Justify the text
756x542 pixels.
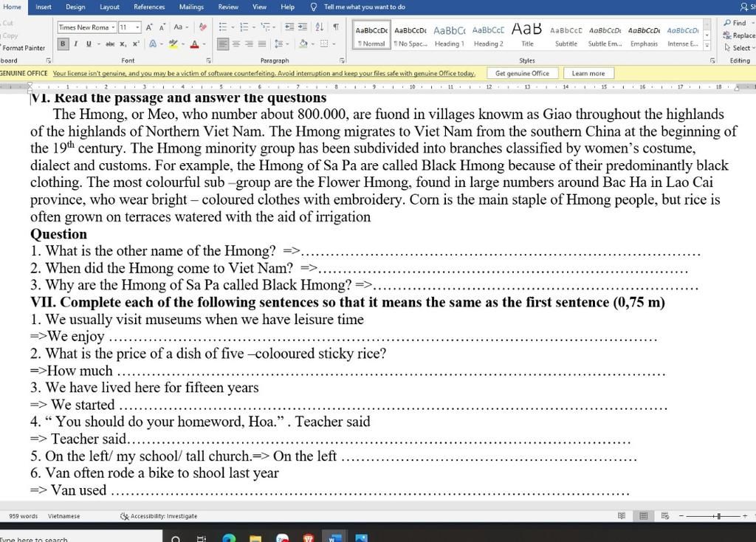262,44
